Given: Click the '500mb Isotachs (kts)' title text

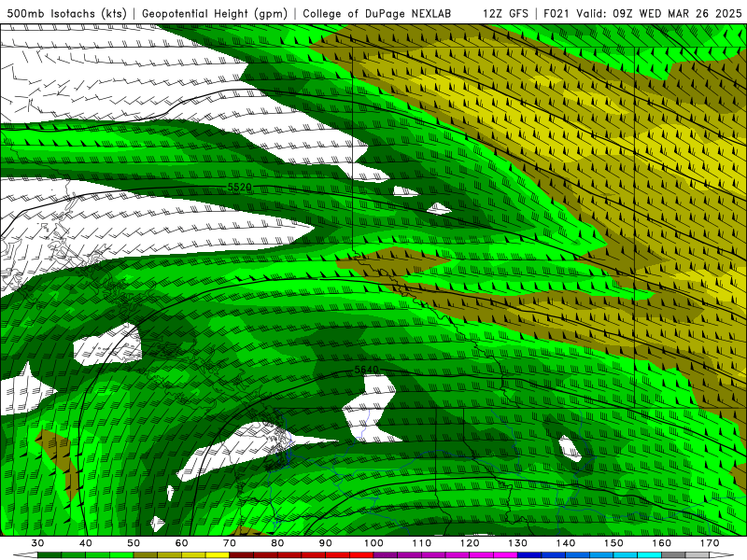Looking at the screenshot, I should click(x=66, y=14).
